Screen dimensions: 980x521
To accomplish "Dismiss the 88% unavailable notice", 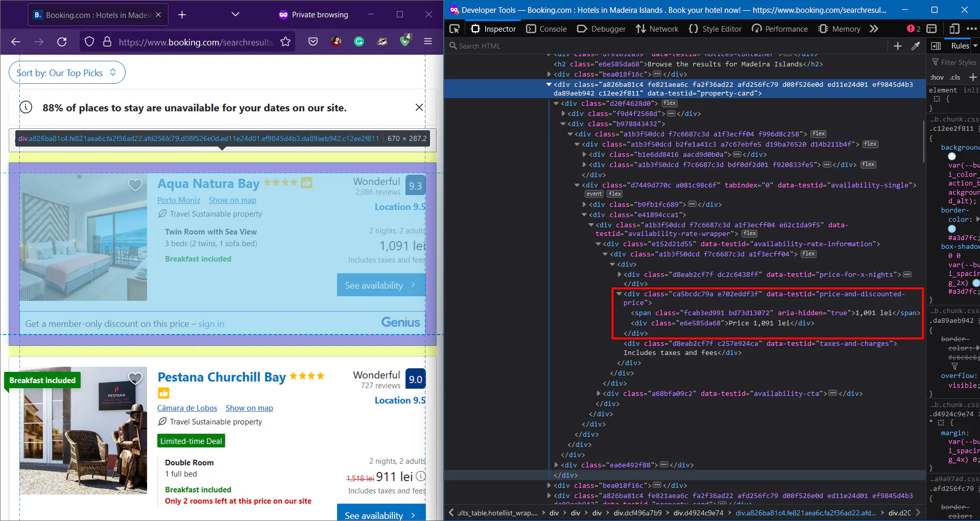I will [x=419, y=107].
